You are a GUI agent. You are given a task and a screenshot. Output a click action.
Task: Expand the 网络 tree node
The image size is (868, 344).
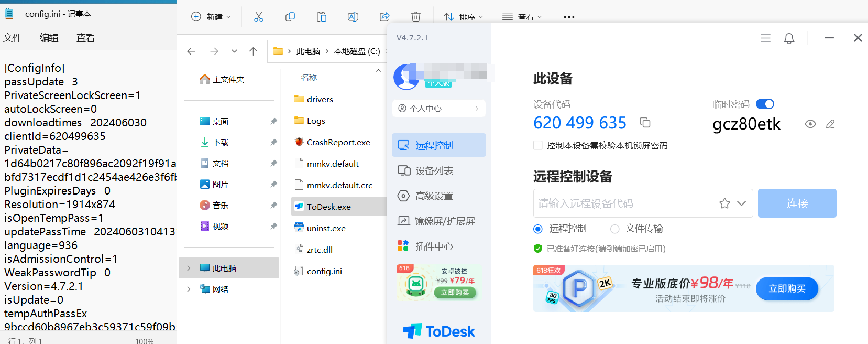(189, 289)
